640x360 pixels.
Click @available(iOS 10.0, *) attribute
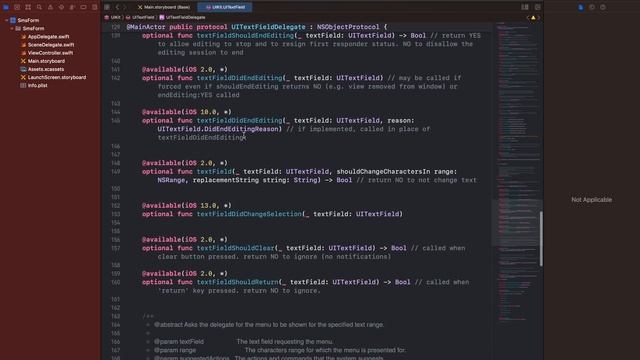pos(187,112)
